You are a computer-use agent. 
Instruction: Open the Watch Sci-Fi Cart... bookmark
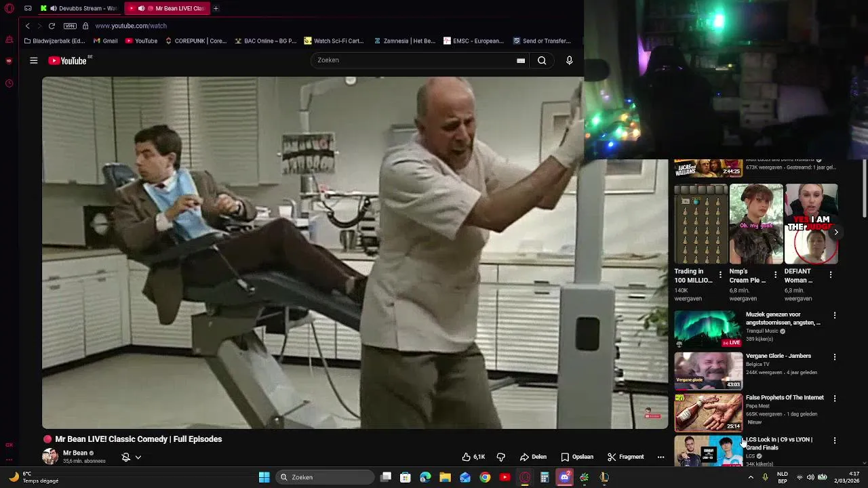pyautogui.click(x=334, y=41)
